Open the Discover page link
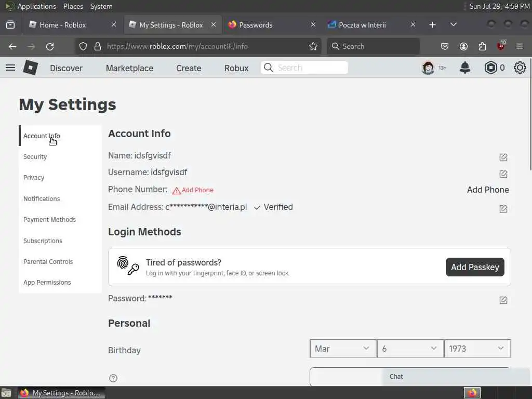The height and width of the screenshot is (399, 532). click(66, 68)
